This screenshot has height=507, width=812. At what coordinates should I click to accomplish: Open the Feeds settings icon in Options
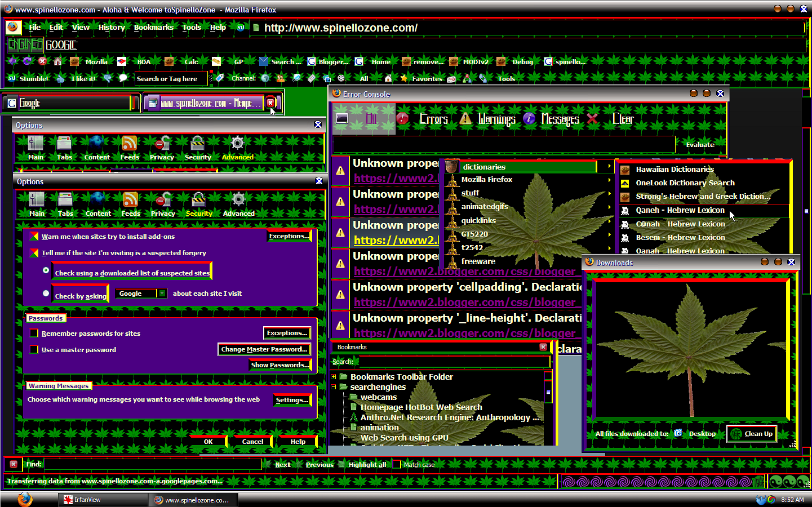(130, 204)
